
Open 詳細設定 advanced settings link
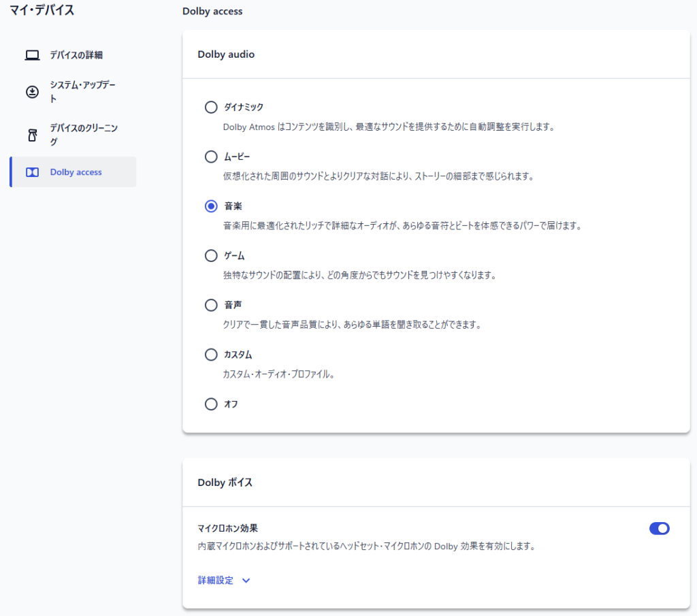pos(215,581)
